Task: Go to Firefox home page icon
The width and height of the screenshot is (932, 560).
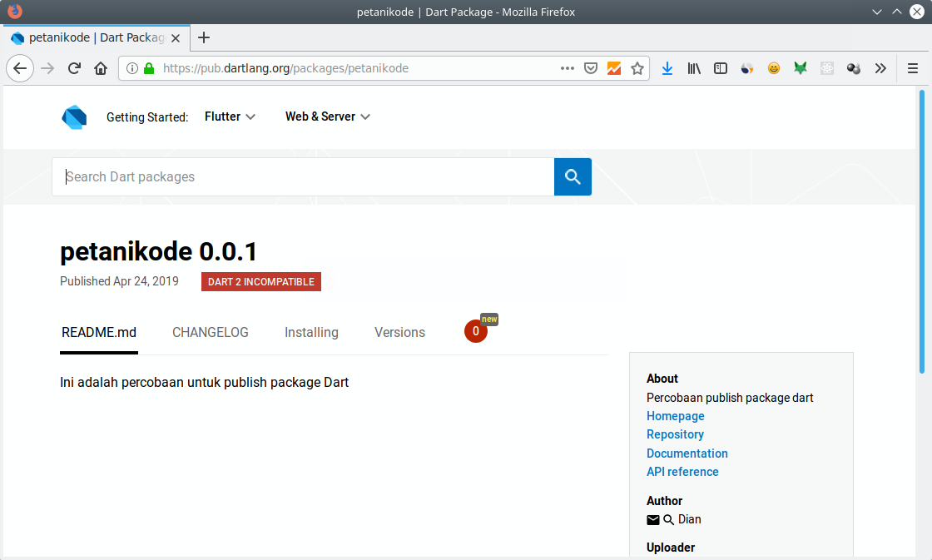Action: (x=101, y=68)
